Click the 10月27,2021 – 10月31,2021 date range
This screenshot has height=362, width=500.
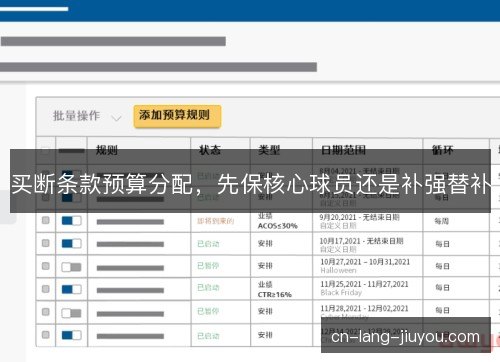365,262
